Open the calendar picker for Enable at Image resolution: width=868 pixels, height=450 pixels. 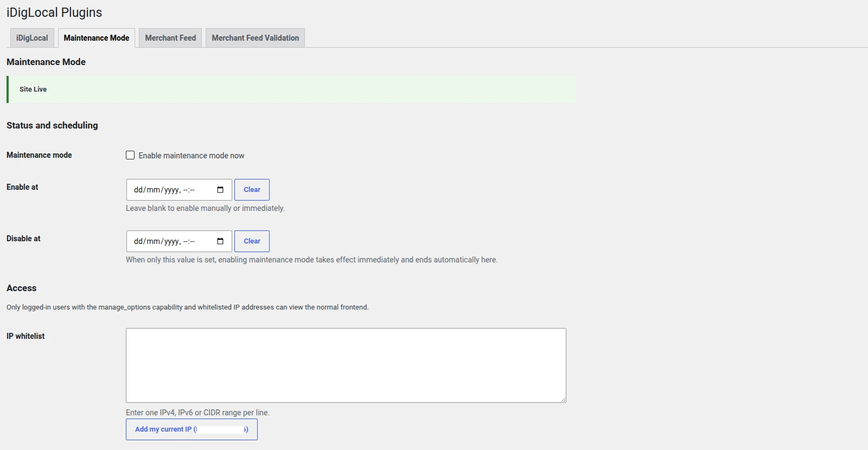click(x=220, y=190)
